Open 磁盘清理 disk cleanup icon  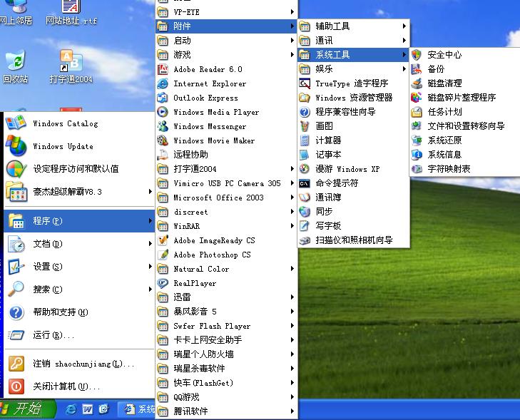[x=416, y=83]
